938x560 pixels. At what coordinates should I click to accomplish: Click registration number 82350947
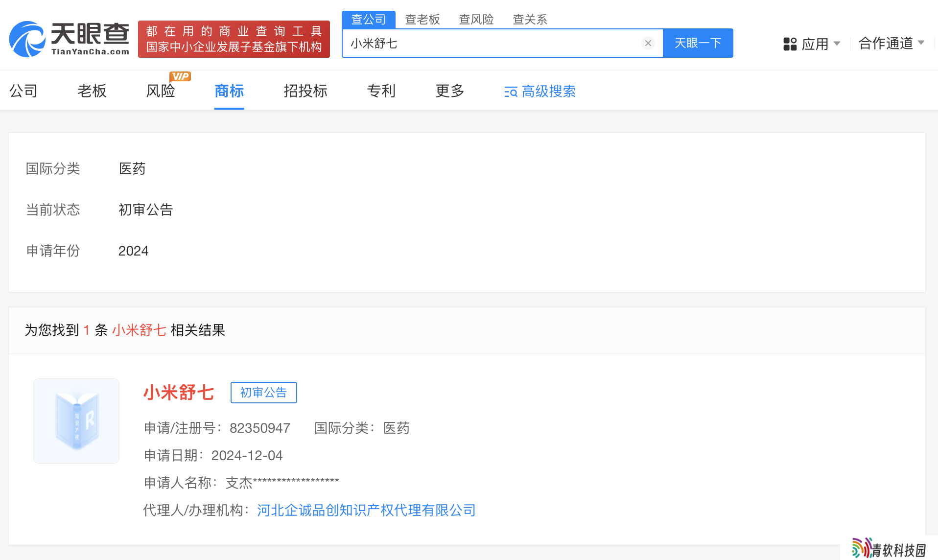click(x=260, y=428)
